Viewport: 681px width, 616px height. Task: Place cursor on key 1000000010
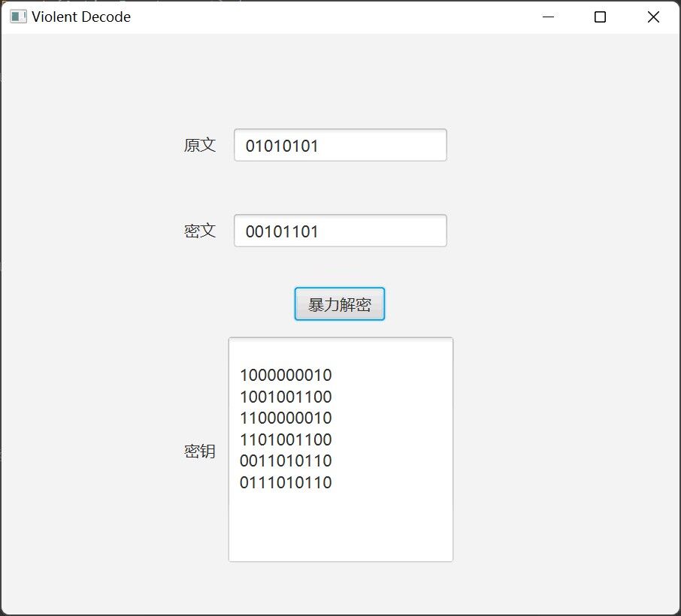click(286, 375)
